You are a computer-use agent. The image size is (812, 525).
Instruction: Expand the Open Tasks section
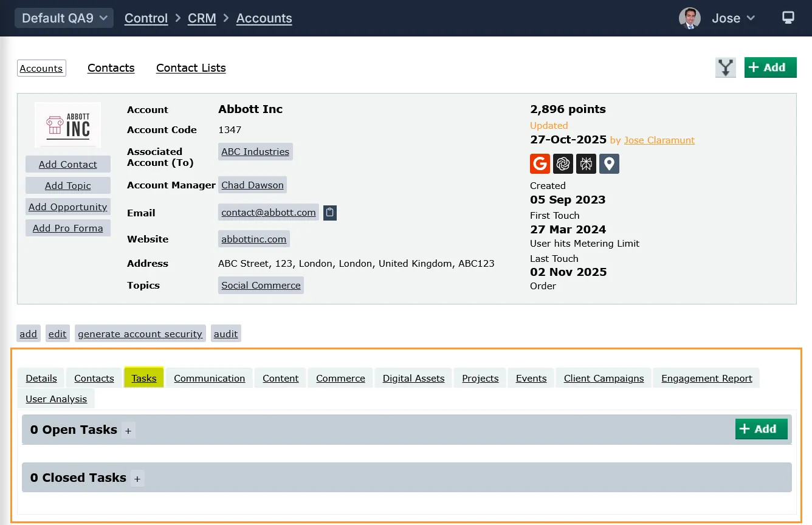(x=128, y=431)
